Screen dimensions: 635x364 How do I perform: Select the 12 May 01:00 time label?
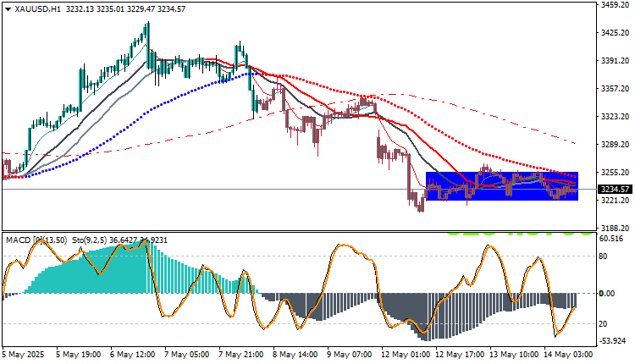pyautogui.click(x=406, y=355)
